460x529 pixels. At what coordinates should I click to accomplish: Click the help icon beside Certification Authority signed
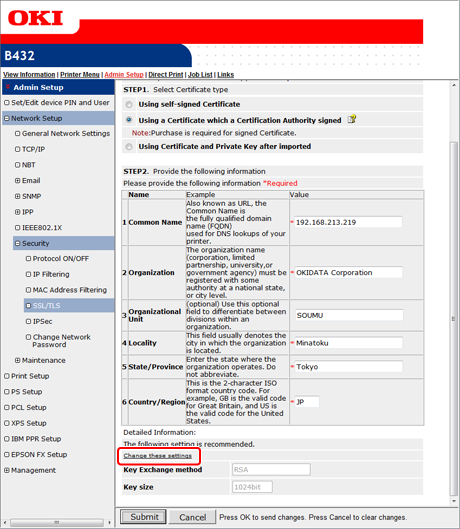[352, 119]
